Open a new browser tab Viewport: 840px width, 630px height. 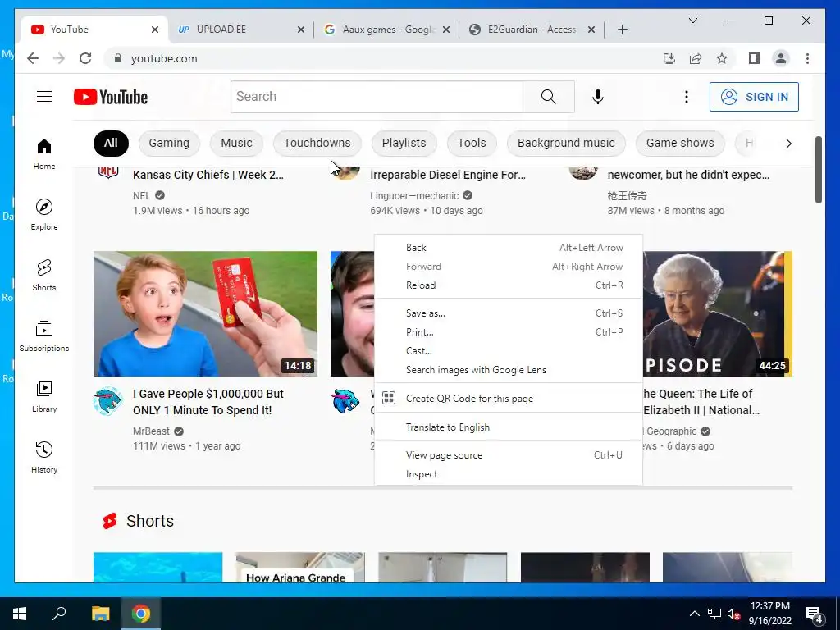[622, 30]
